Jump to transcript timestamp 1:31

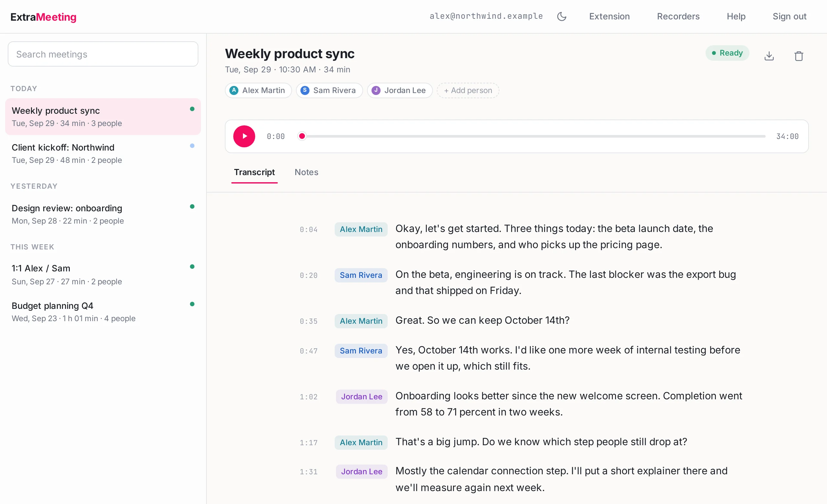(x=309, y=472)
